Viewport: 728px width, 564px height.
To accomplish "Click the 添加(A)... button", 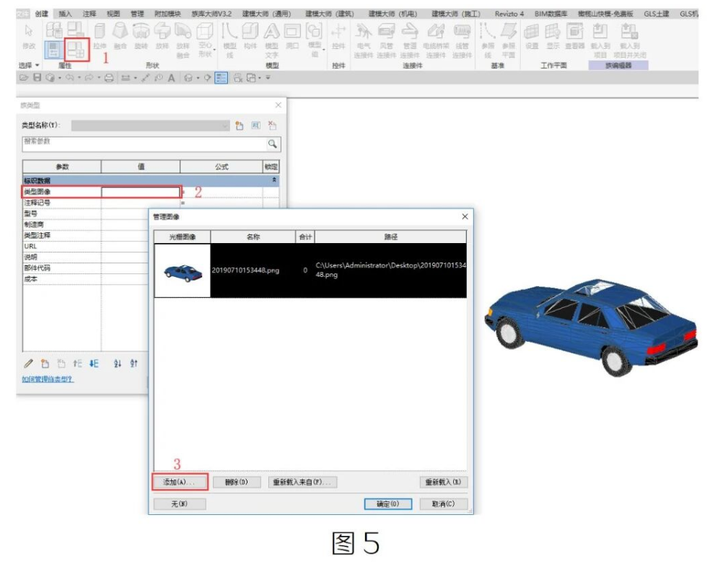I will (x=180, y=482).
